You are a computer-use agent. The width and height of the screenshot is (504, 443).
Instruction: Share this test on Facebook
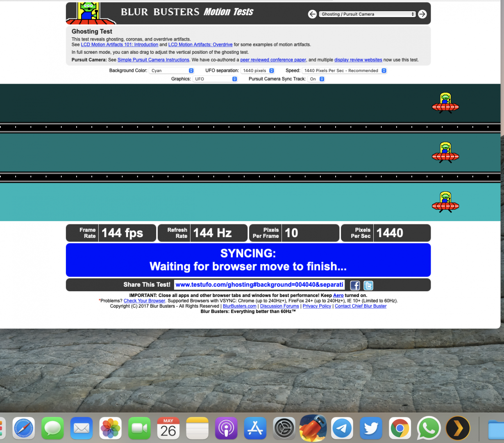[x=355, y=285]
